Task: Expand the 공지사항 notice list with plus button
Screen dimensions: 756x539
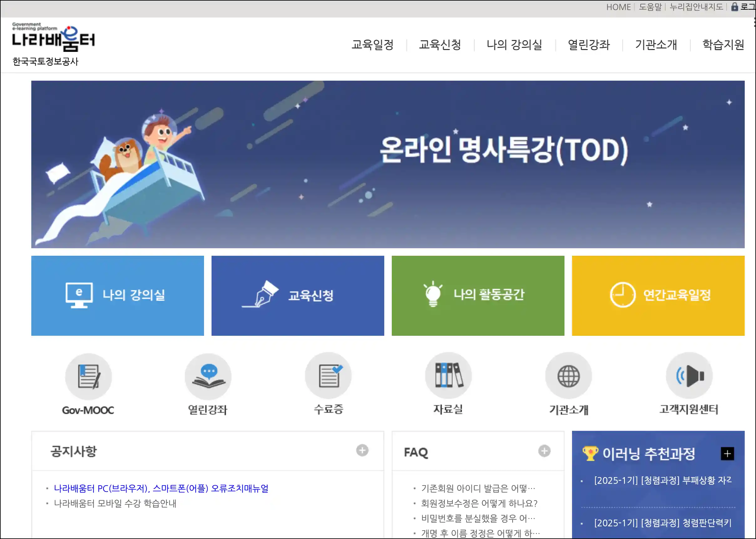Action: (x=362, y=451)
